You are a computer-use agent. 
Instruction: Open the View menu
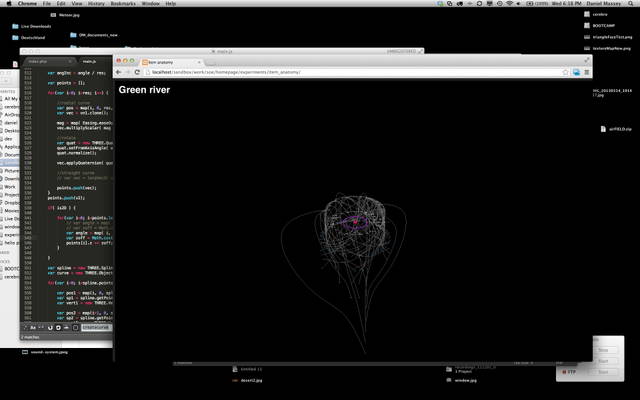[77, 3]
